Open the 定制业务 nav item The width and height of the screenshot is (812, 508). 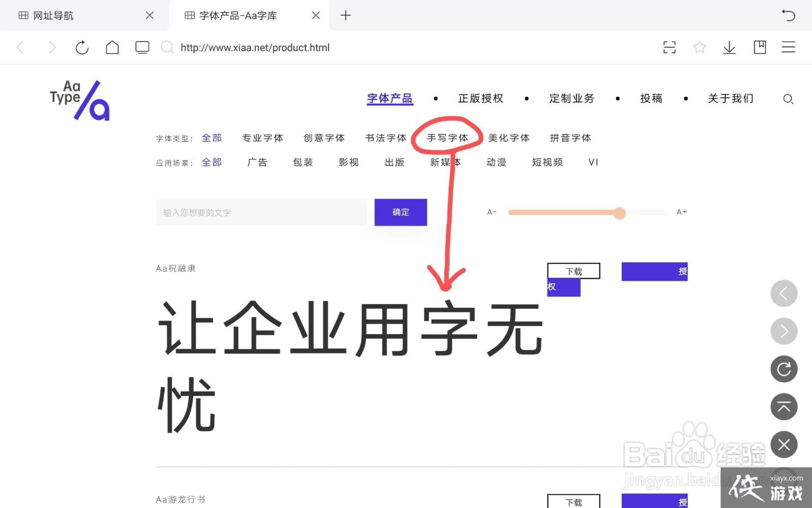coord(572,99)
